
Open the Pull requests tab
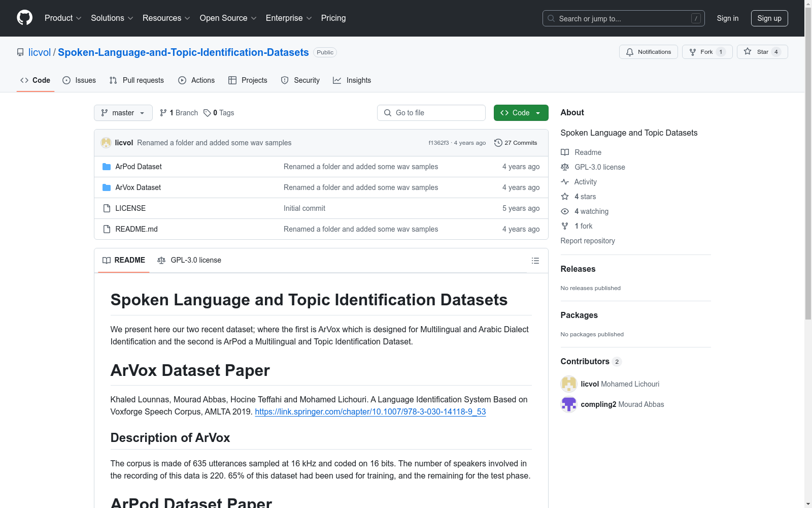pos(137,80)
